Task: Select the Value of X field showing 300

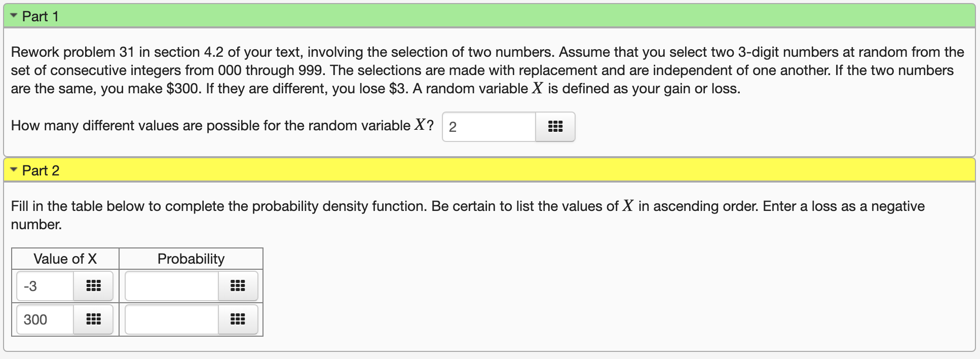Action: point(45,319)
